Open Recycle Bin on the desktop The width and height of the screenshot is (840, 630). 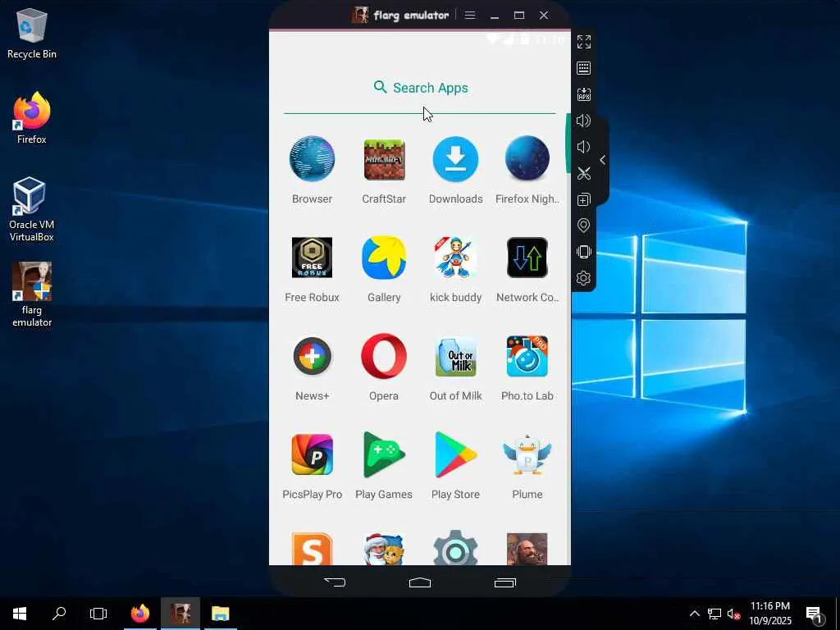coord(32,34)
